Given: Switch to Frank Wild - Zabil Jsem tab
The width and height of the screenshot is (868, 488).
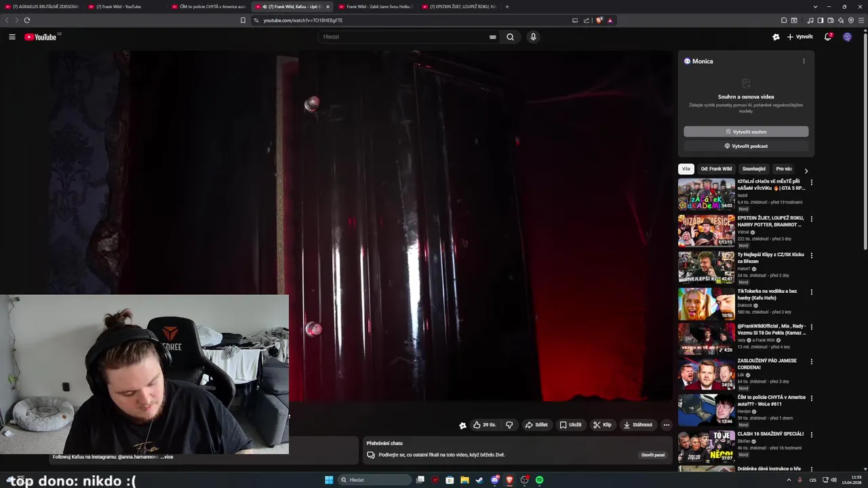Looking at the screenshot, I should pos(375,7).
